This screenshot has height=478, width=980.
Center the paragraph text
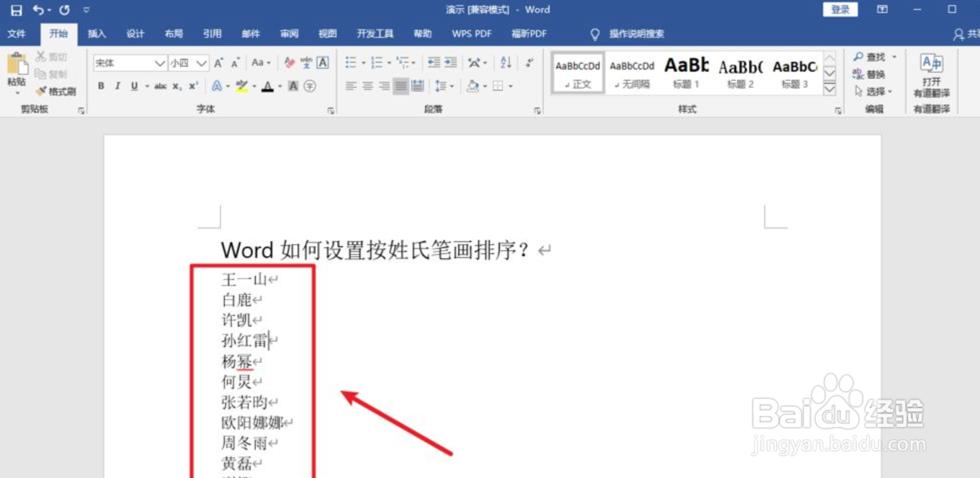pyautogui.click(x=367, y=86)
